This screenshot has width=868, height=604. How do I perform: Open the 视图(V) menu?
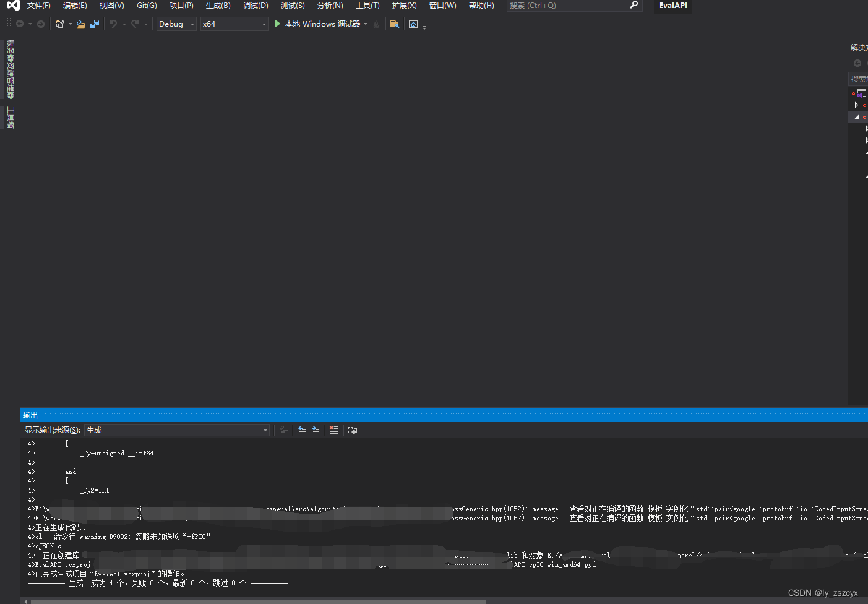click(111, 6)
